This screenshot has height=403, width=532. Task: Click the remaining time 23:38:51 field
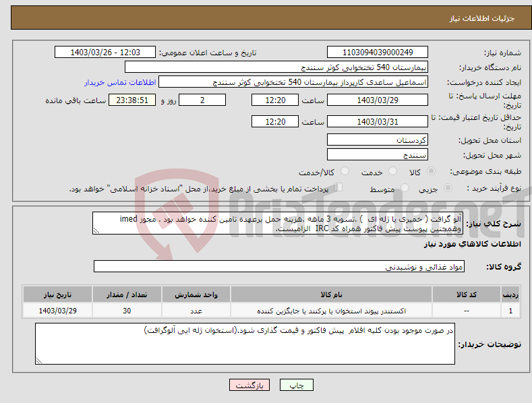click(x=132, y=100)
